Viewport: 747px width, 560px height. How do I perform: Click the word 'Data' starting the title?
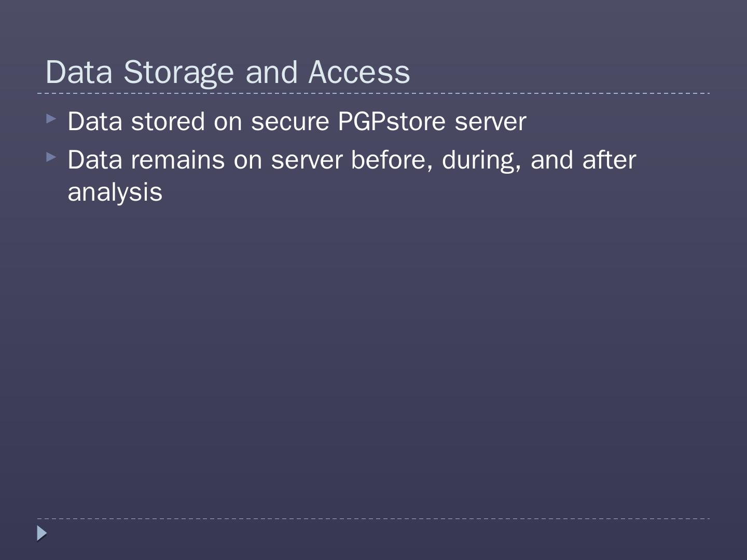tap(79, 72)
